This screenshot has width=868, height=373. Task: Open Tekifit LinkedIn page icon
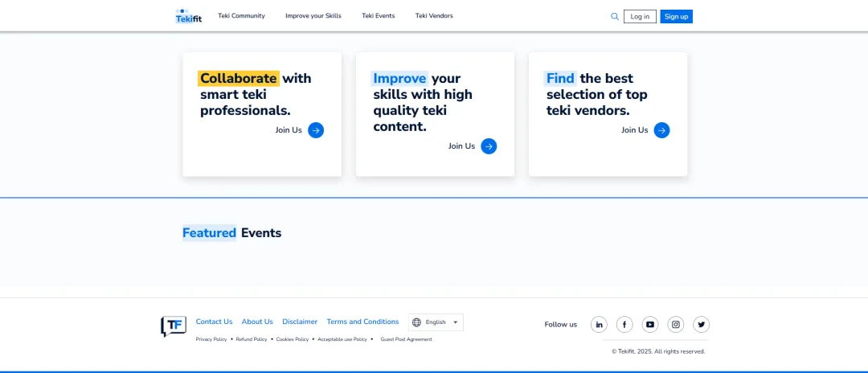click(599, 325)
